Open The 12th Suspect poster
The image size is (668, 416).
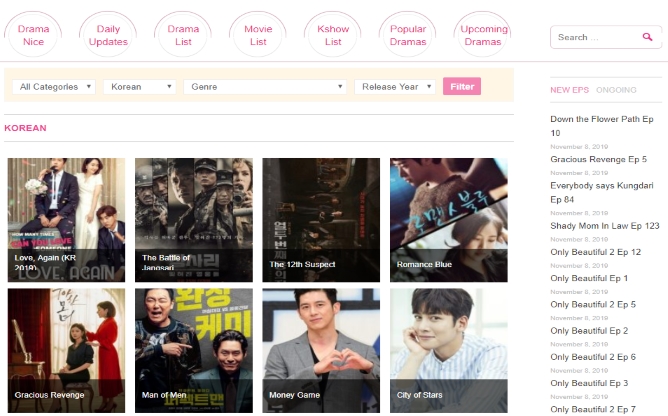[x=321, y=220]
